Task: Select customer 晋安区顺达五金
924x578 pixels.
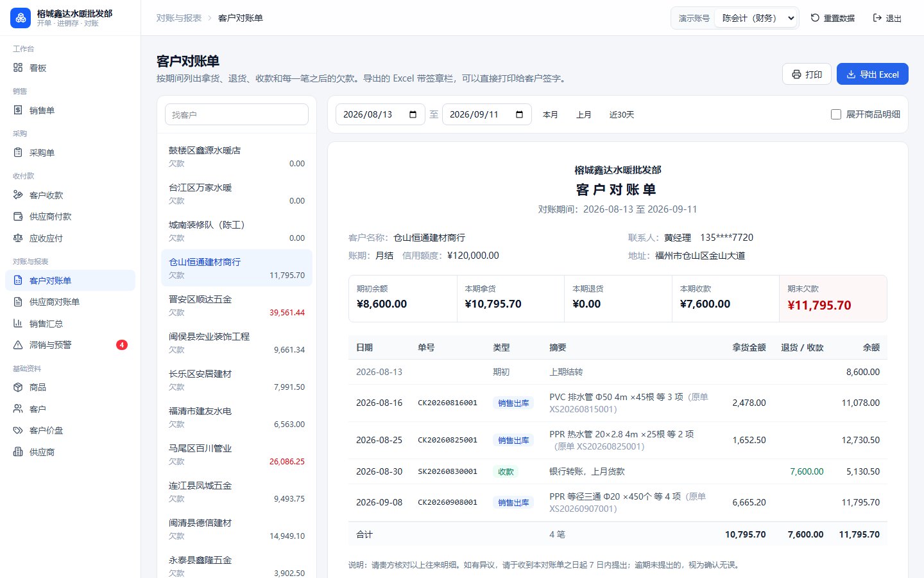Action: click(237, 305)
